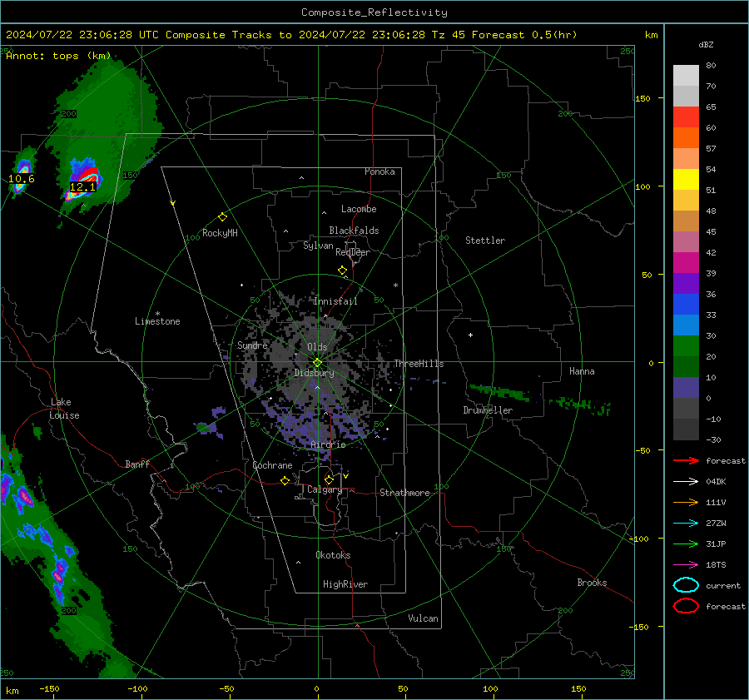Select the Vulcan label
This screenshot has width=749, height=700.
(x=423, y=618)
